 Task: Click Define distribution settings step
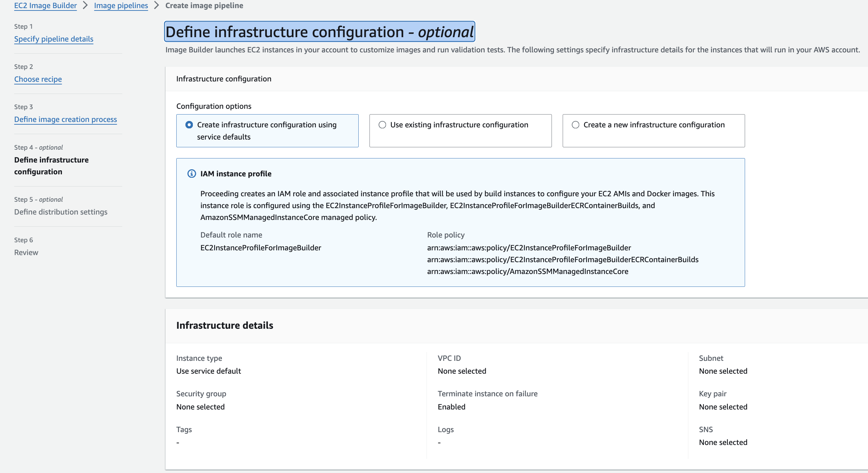tap(61, 212)
